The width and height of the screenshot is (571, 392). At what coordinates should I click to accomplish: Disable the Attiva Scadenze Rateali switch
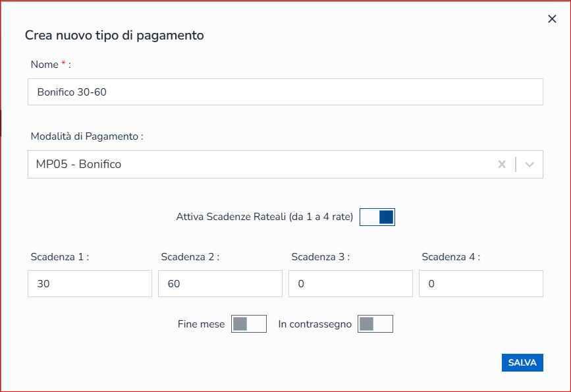(x=377, y=217)
